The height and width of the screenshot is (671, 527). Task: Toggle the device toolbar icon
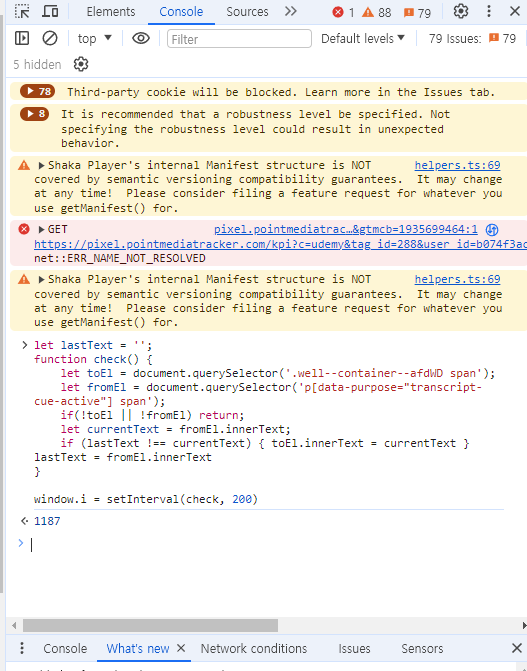point(50,12)
